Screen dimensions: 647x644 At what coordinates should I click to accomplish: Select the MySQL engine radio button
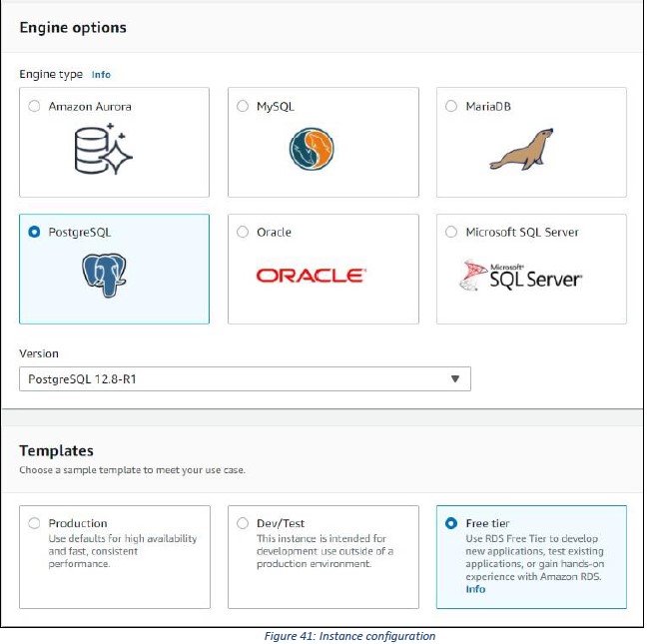[243, 106]
